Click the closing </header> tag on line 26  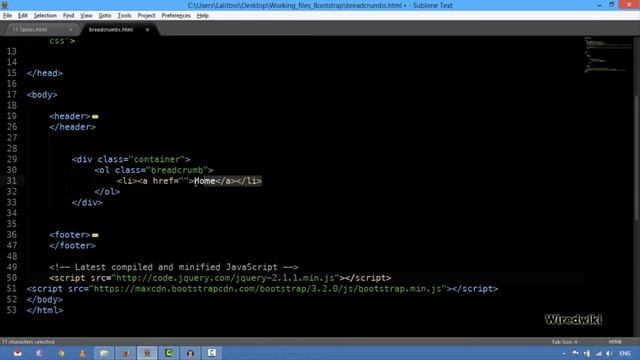pyautogui.click(x=73, y=127)
